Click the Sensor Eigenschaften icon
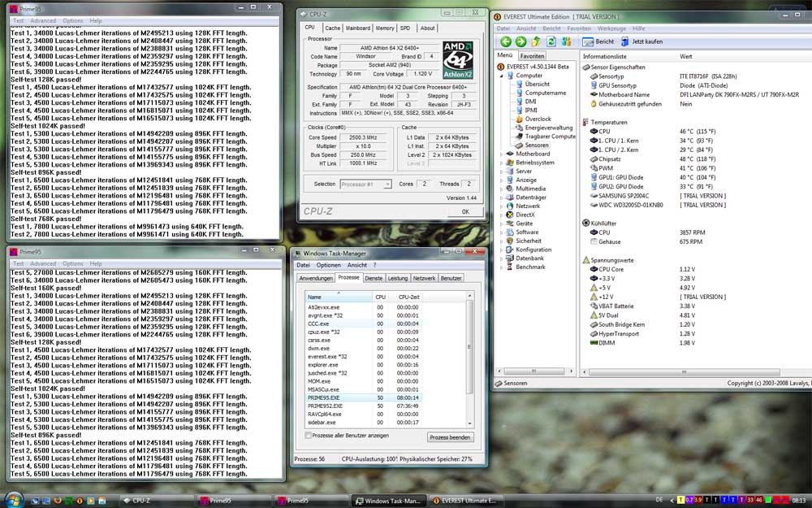This screenshot has width=812, height=508. coord(585,67)
